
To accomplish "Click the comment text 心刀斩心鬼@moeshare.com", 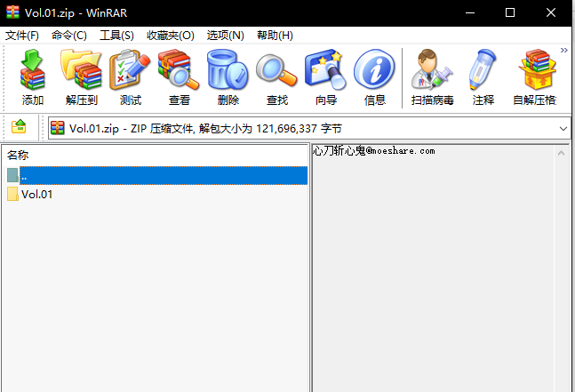I will tap(374, 151).
